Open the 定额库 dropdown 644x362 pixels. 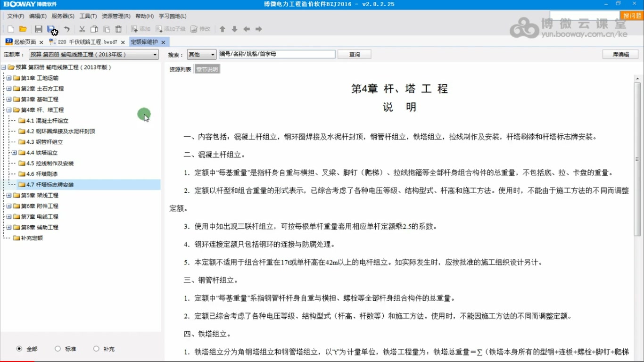(x=94, y=55)
